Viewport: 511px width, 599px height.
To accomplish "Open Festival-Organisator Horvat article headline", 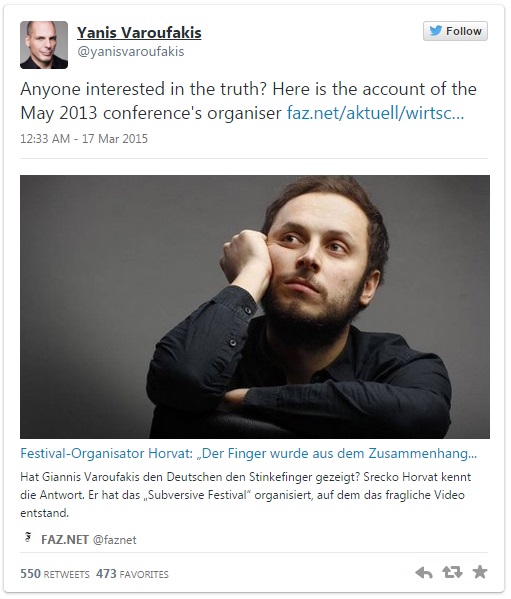I will (248, 453).
